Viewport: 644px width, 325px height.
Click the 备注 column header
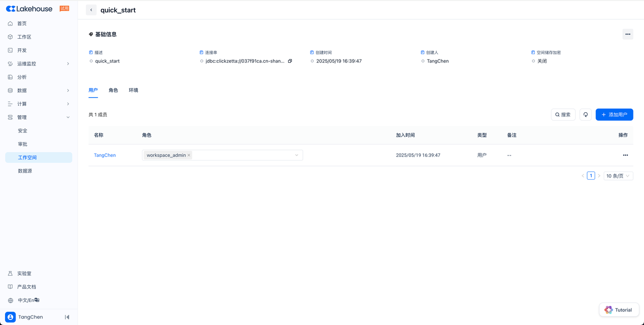tap(512, 135)
